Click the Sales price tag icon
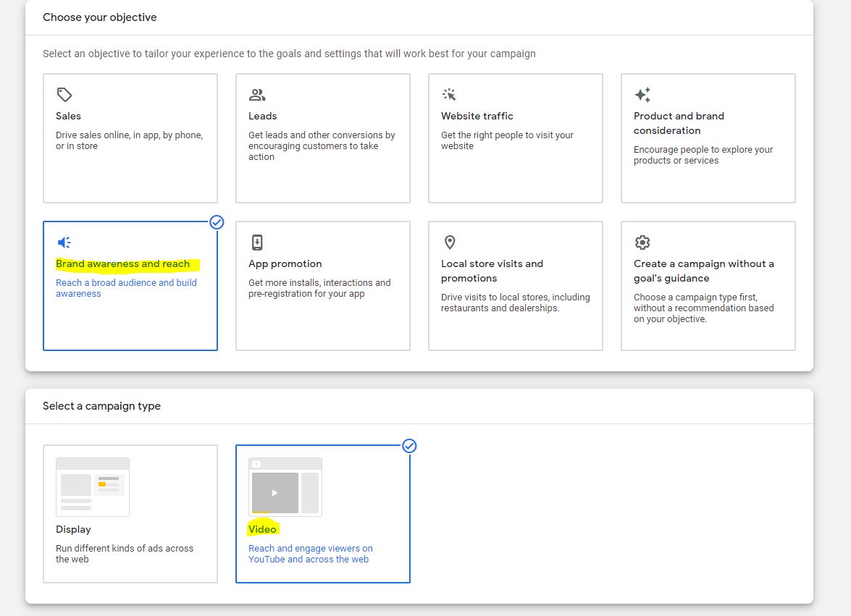 pos(64,95)
